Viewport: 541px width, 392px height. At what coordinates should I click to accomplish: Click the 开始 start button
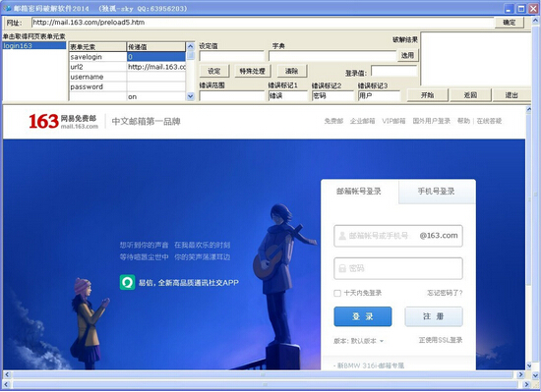point(428,95)
